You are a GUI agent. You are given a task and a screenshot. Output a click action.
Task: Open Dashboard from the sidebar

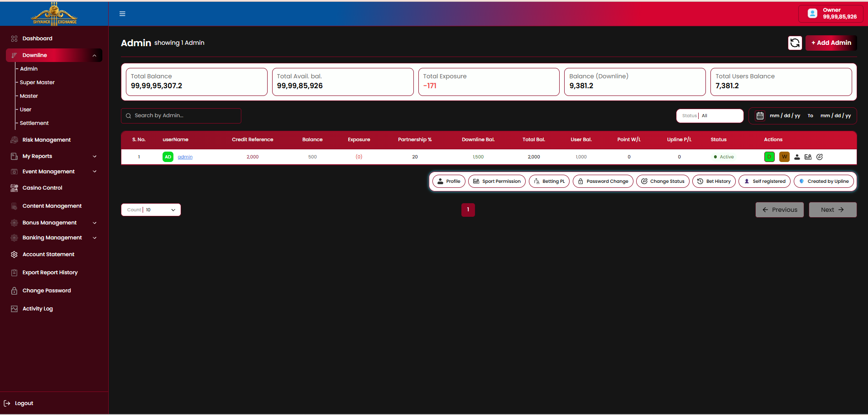37,38
